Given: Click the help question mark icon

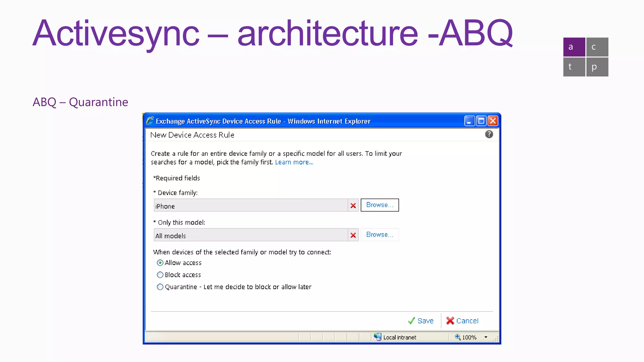Looking at the screenshot, I should [489, 134].
